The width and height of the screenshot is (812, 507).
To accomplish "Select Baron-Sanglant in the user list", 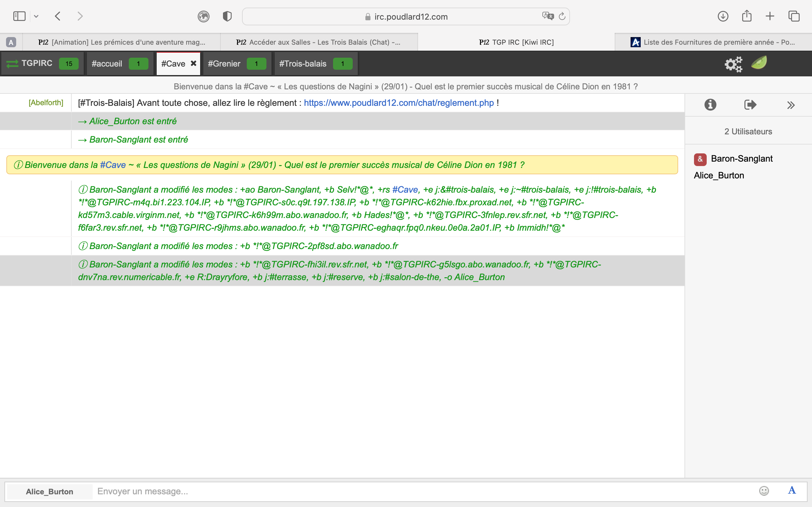I will pyautogui.click(x=742, y=159).
